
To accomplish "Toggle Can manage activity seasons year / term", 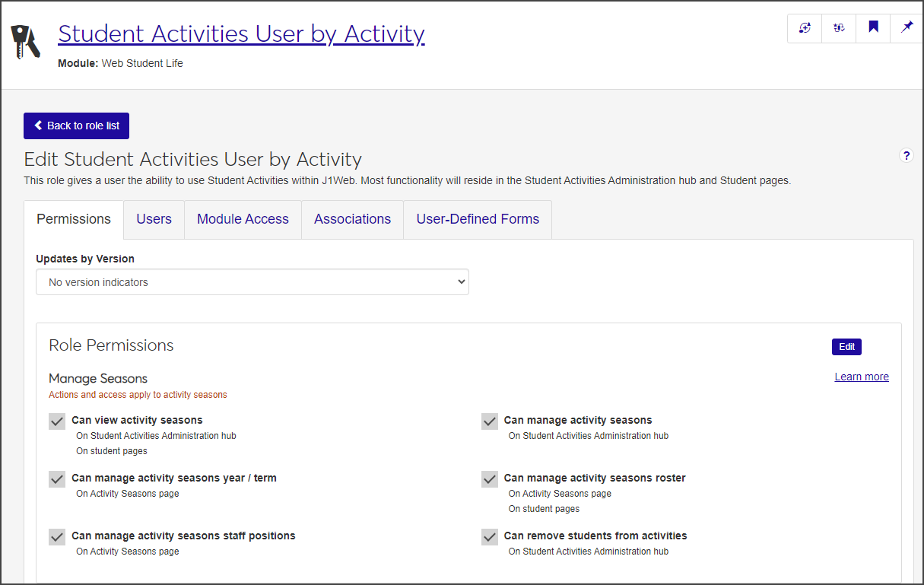I will [x=57, y=479].
